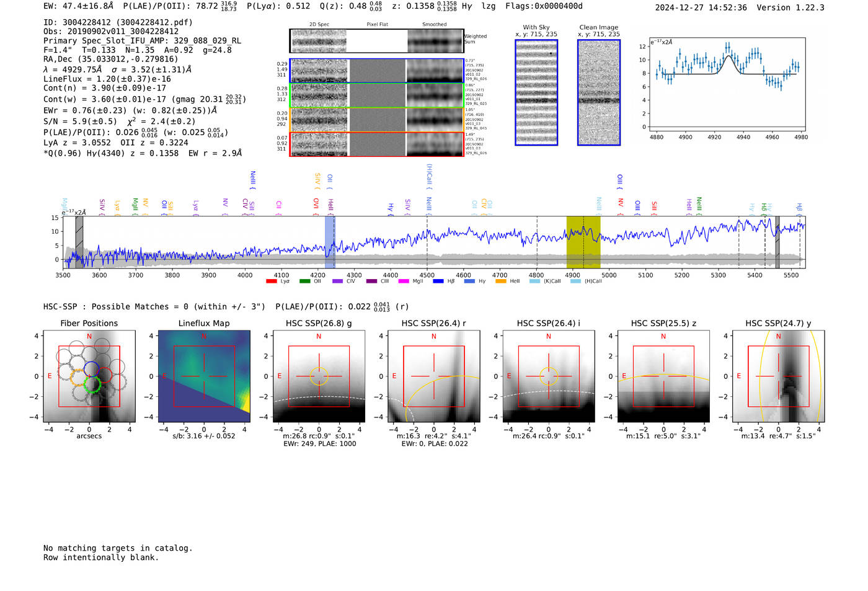Viewport: 868px width, 591px height.
Task: Click the No matching targets in catalog text
Action: pos(118,548)
